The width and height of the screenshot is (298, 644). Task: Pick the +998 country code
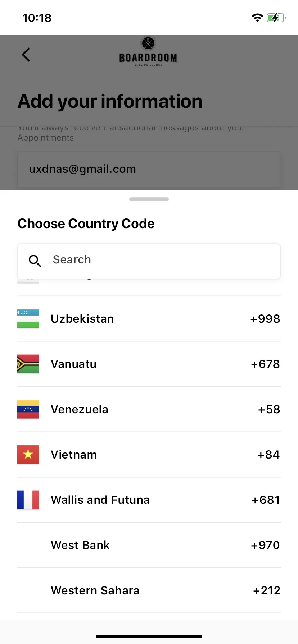pyautogui.click(x=265, y=319)
